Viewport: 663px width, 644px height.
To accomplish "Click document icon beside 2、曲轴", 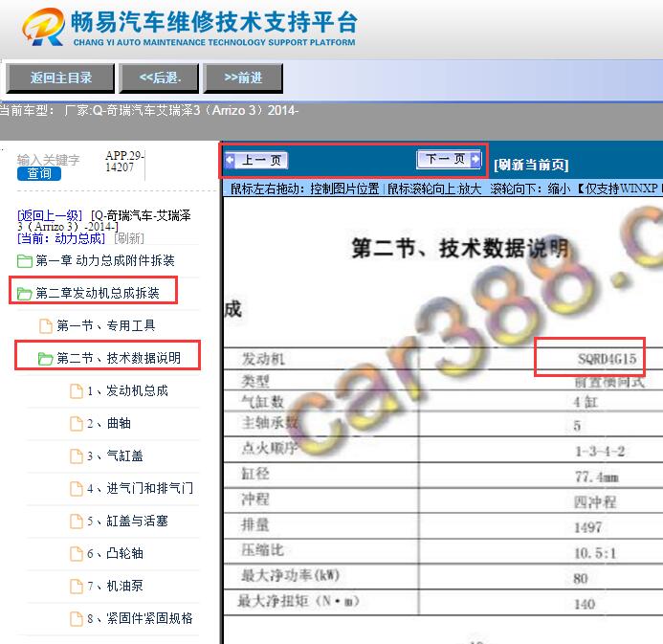I will 77,424.
